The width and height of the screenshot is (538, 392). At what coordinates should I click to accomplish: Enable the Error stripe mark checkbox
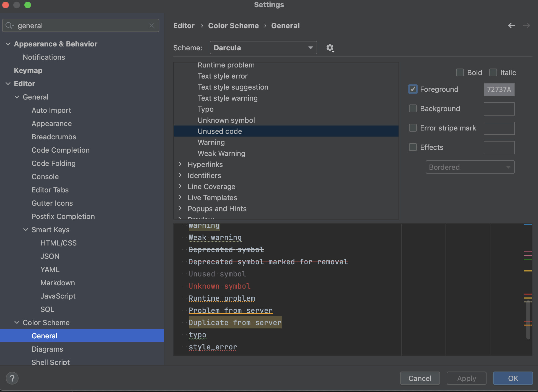tap(413, 128)
